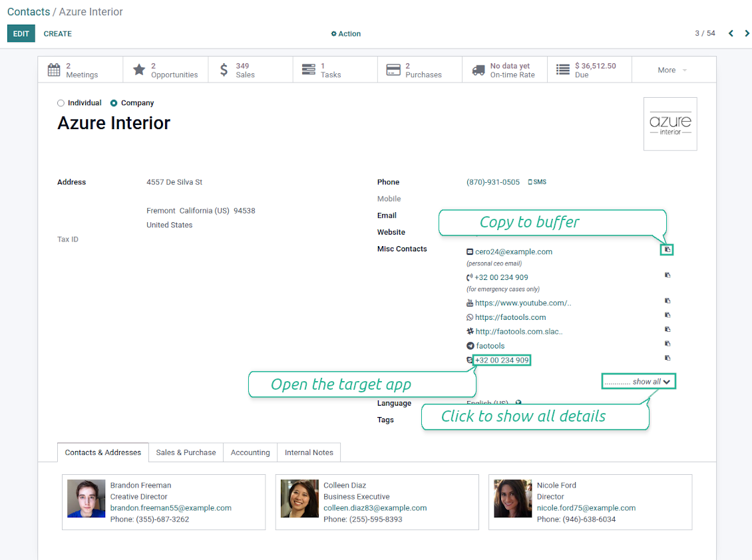Copy cero24@example.com to buffer
Image resolution: width=752 pixels, height=560 pixels.
pos(667,250)
